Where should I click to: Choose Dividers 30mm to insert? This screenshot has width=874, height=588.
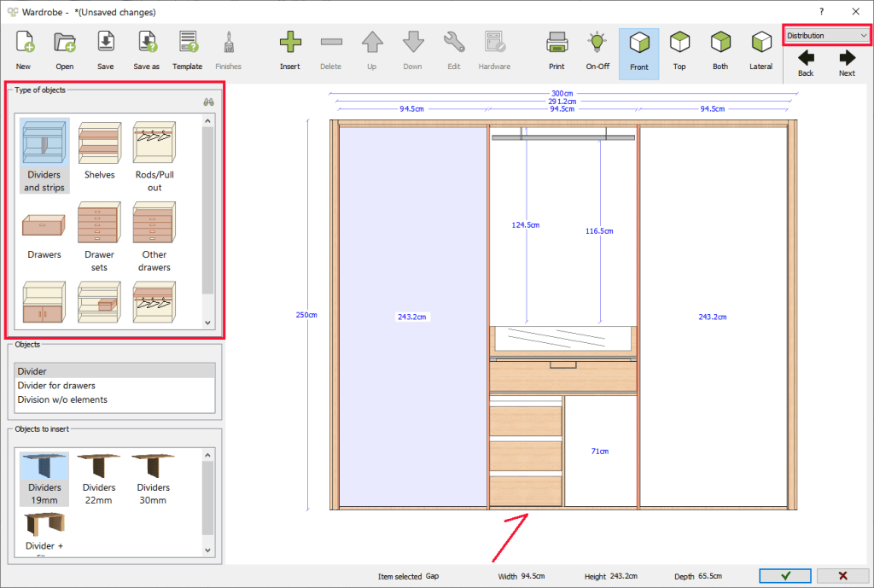pyautogui.click(x=154, y=479)
